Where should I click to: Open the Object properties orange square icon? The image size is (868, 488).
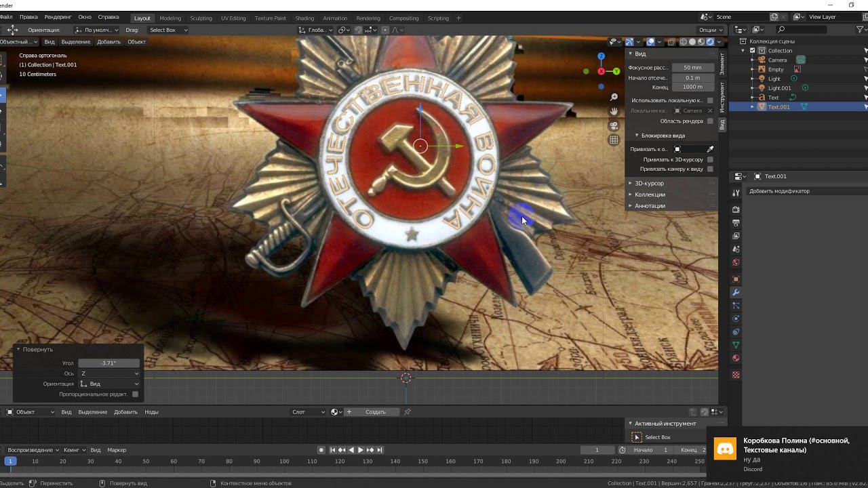[x=736, y=279]
